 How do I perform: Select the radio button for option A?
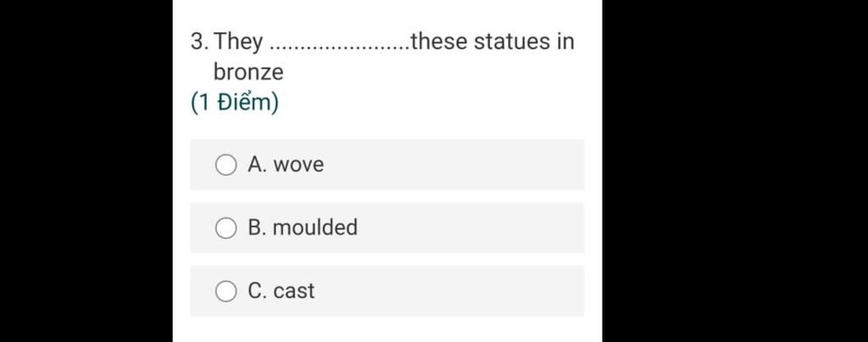pyautogui.click(x=225, y=164)
